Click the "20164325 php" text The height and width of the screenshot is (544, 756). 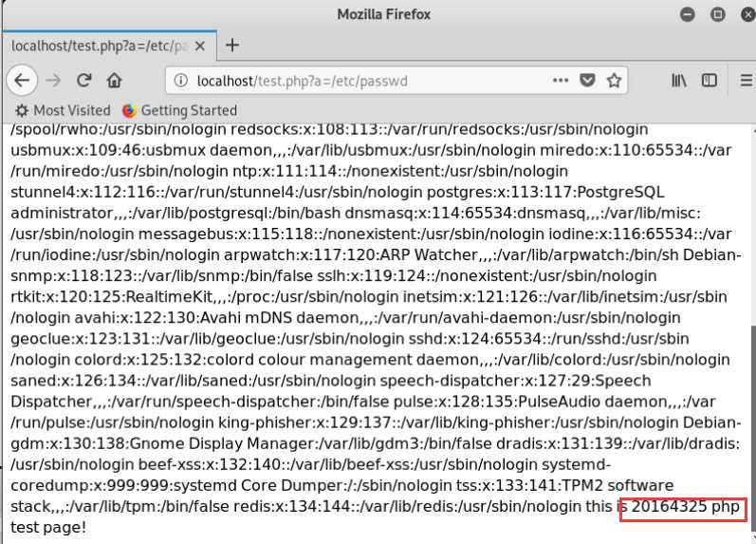(x=685, y=506)
